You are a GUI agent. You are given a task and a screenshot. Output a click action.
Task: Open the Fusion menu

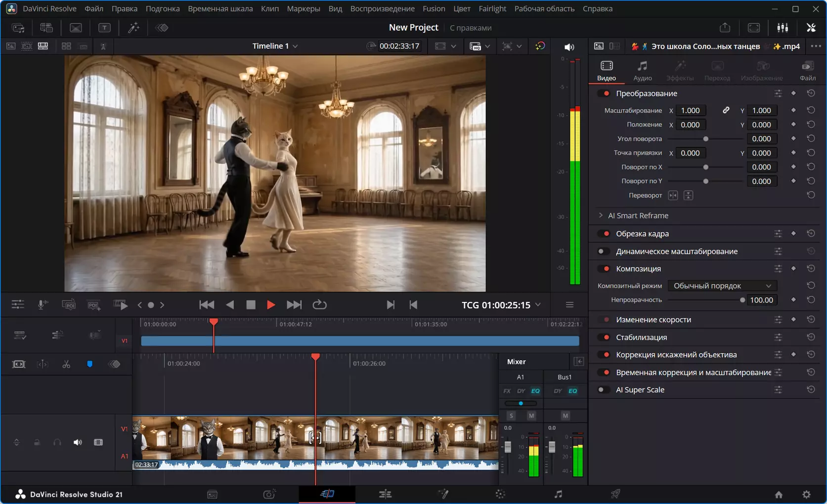(434, 8)
